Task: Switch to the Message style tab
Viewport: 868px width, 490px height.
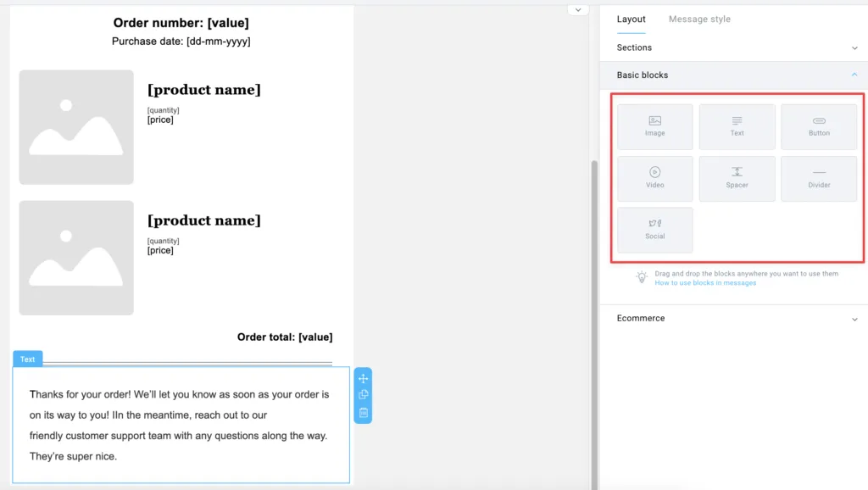Action: click(699, 19)
